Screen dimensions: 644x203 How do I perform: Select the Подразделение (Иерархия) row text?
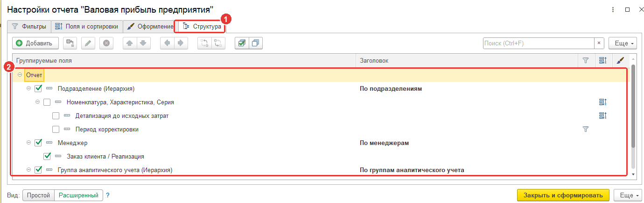(x=96, y=88)
